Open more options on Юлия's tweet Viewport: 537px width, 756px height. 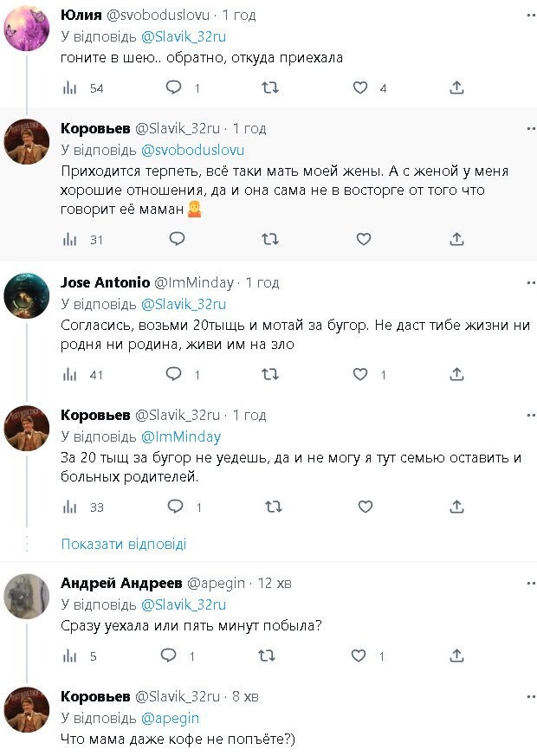[530, 16]
